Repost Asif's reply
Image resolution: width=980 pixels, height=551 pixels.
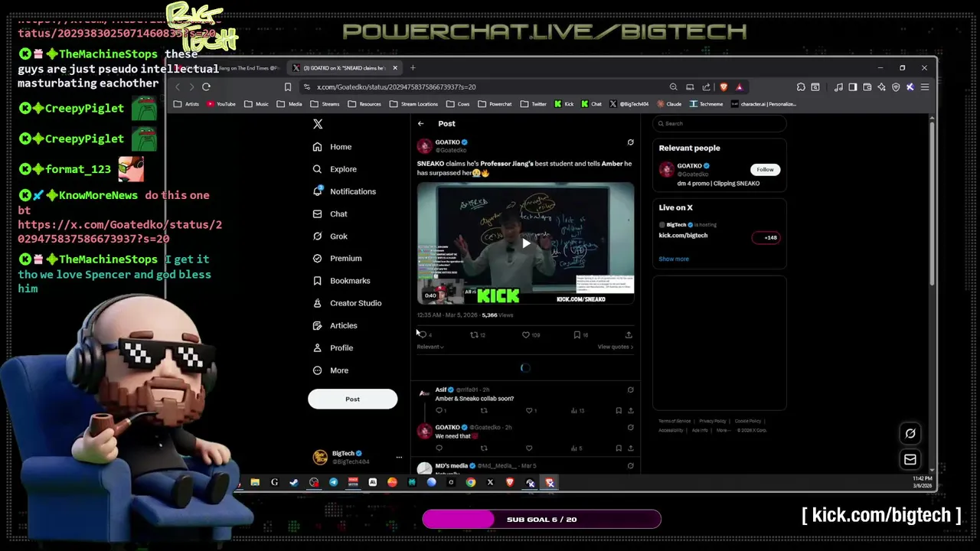484,410
